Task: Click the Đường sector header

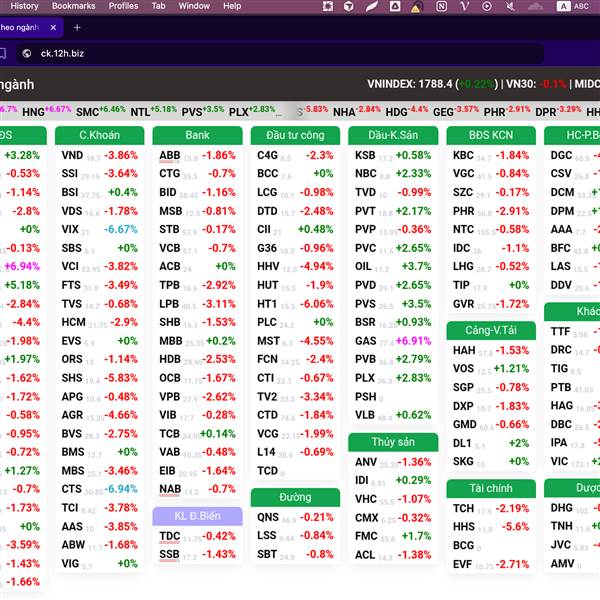Action: pyautogui.click(x=295, y=497)
